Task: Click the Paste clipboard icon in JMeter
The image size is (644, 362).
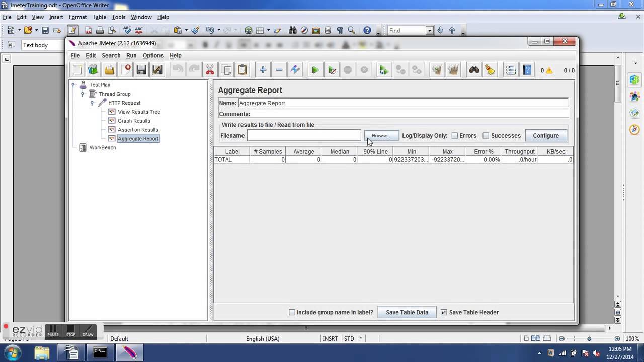Action: (242, 70)
